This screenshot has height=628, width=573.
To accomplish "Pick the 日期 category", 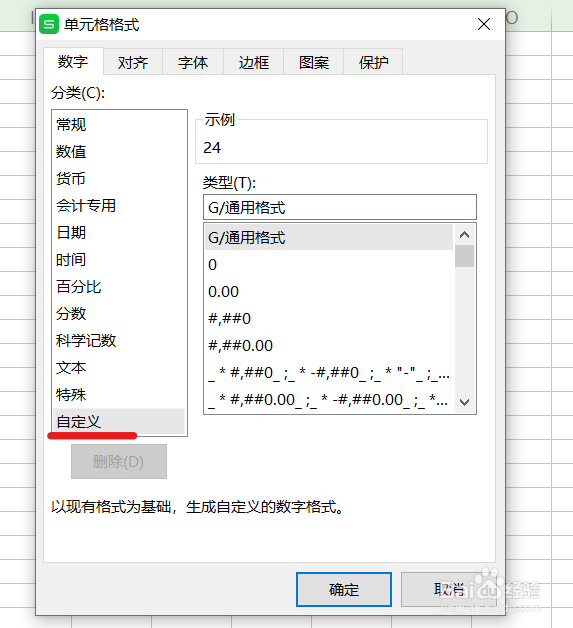I will [x=119, y=233].
